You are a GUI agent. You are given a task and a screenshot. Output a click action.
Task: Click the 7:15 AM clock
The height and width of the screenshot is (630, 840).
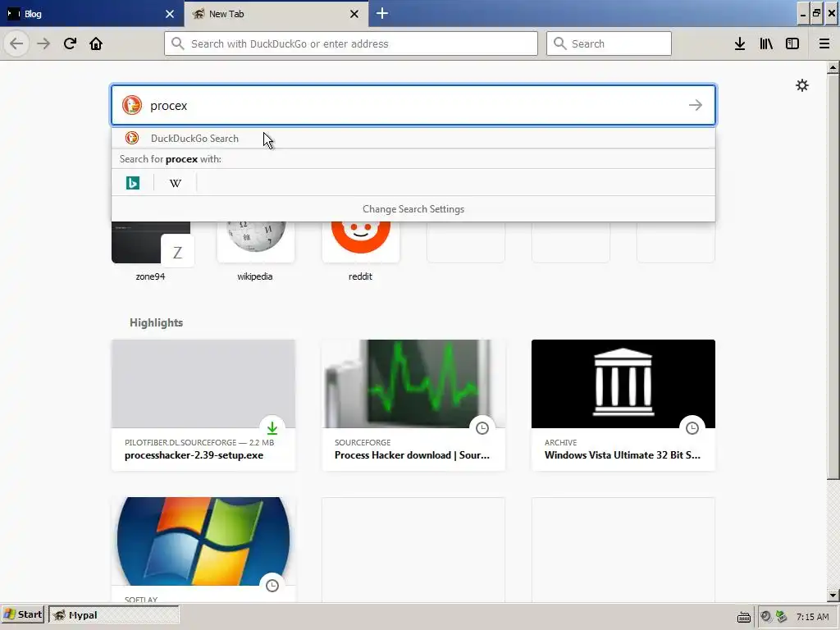tap(812, 617)
